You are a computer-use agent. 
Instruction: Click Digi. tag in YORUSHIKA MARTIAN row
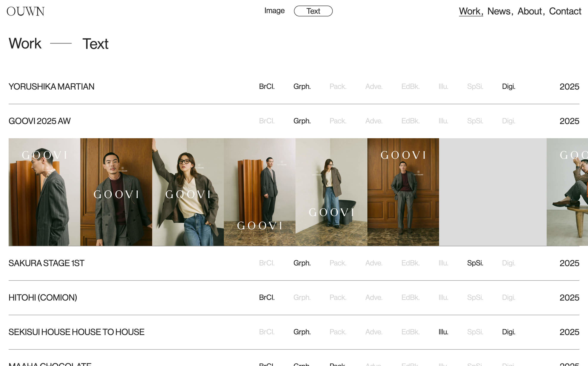[508, 87]
